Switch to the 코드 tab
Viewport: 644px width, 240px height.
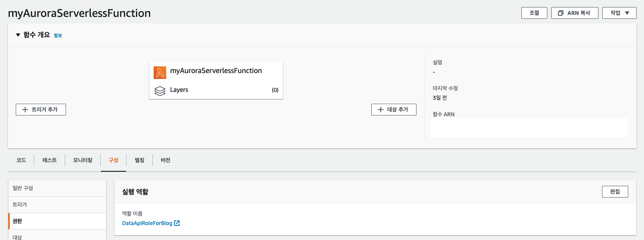click(21, 160)
